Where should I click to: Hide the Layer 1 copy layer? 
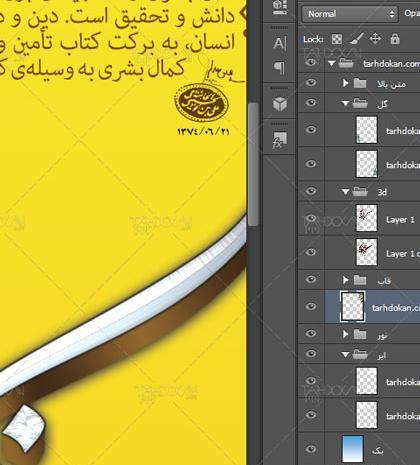point(311,252)
